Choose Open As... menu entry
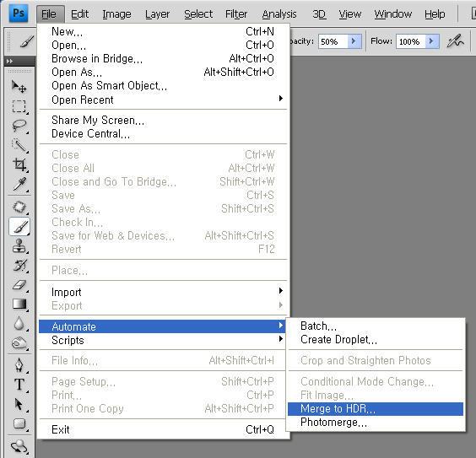This screenshot has height=458, width=476. click(163, 73)
